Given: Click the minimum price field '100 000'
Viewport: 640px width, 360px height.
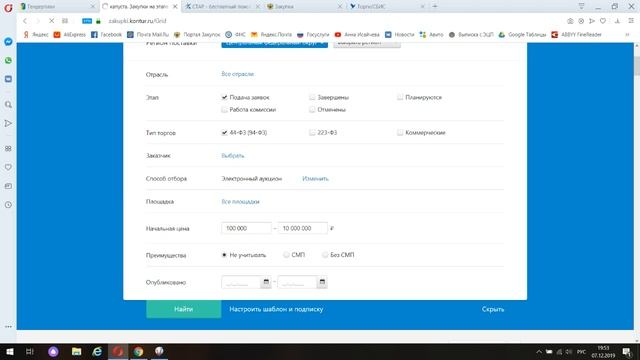Looking at the screenshot, I should pos(246,228).
